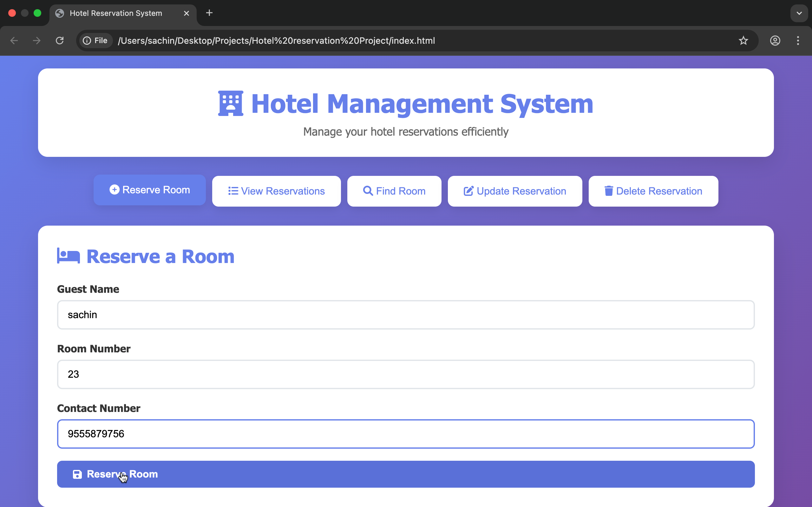The image size is (812, 507).
Task: Switch to the View Reservations tab
Action: (x=277, y=191)
